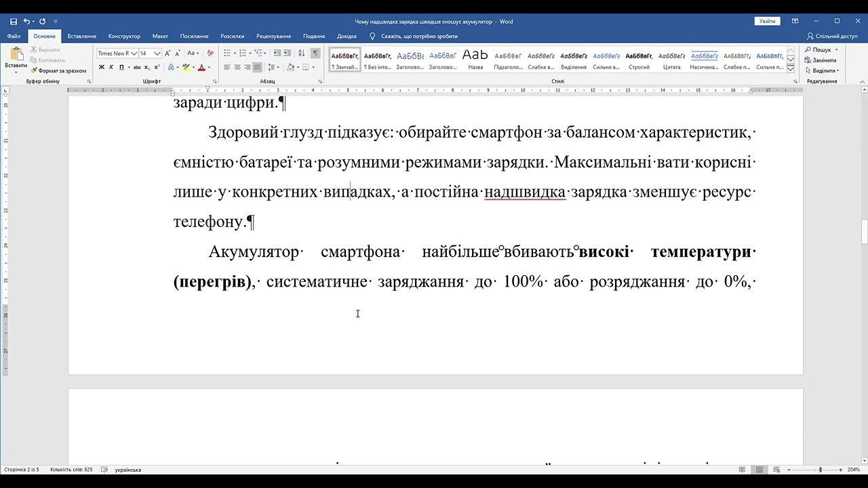Align text left
Screen dimensions: 868x488
tap(228, 67)
